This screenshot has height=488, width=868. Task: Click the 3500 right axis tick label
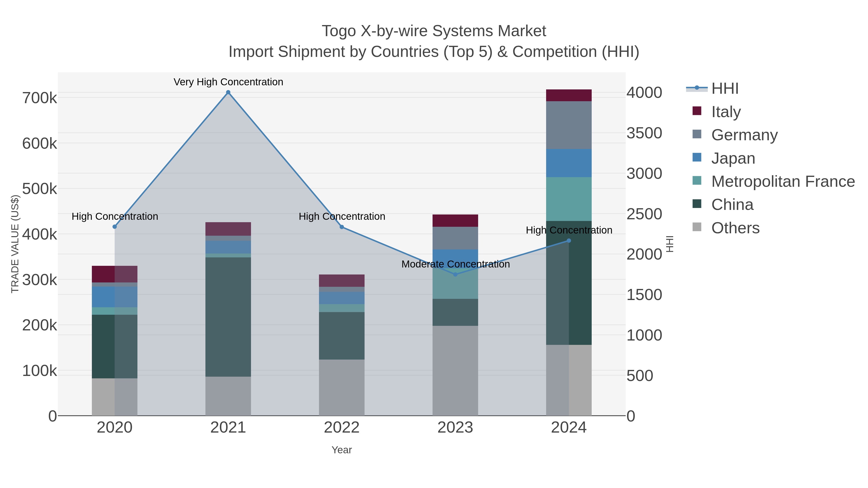pos(644,133)
